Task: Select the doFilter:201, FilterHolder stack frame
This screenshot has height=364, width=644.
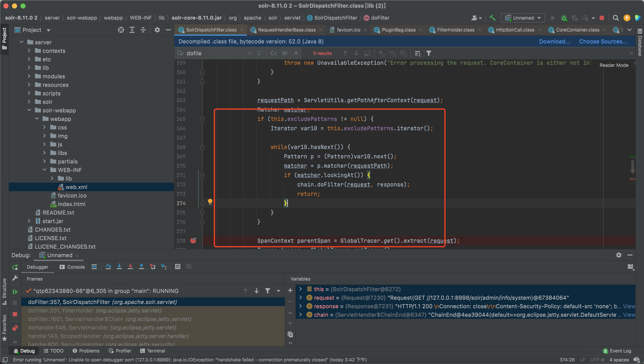Action: tap(153, 310)
